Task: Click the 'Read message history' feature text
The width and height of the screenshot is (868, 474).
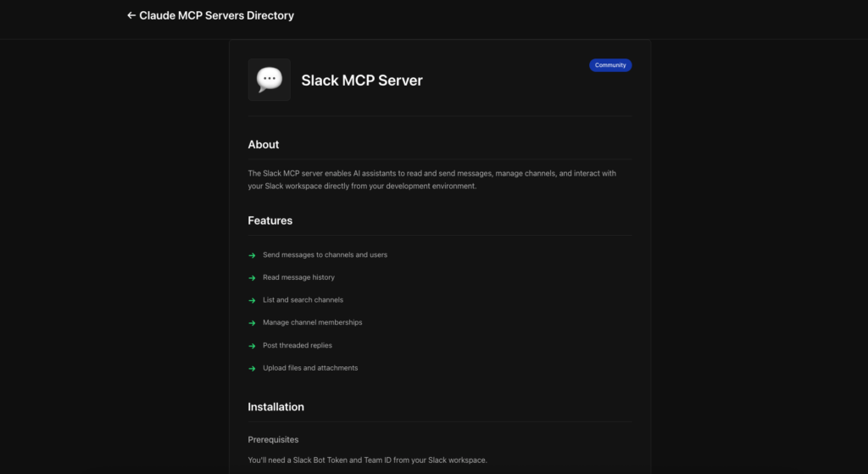Action: click(298, 277)
